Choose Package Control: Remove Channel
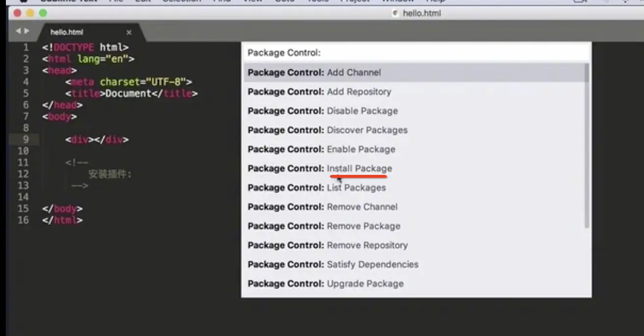 413,206
